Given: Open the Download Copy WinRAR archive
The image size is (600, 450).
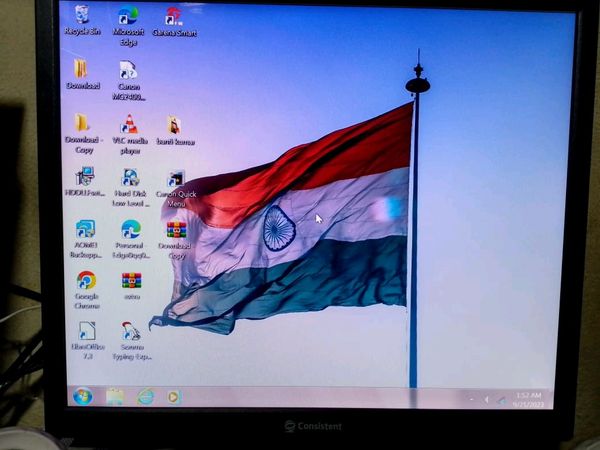Looking at the screenshot, I should click(x=175, y=230).
